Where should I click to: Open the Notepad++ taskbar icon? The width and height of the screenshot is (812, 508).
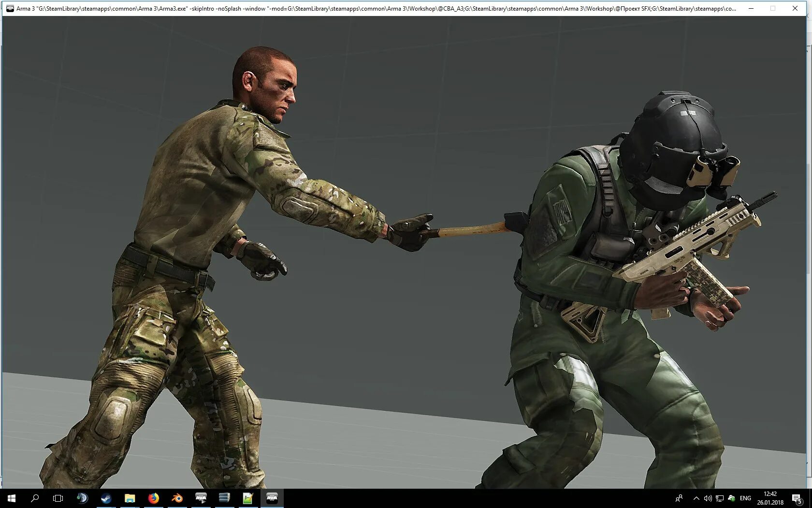click(x=248, y=498)
